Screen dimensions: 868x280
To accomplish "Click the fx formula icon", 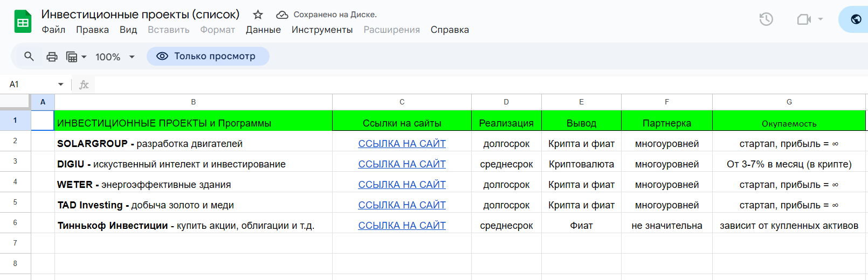I will pos(84,85).
